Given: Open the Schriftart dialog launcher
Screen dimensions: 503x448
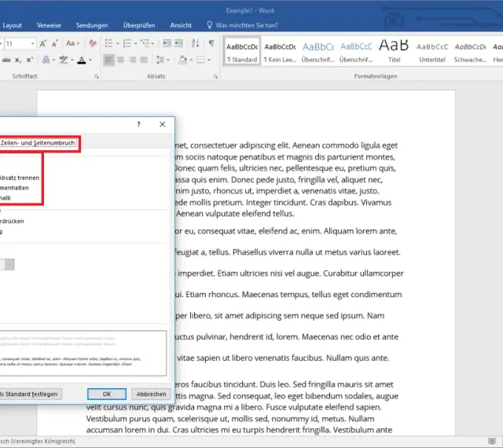Looking at the screenshot, I should pos(97,76).
